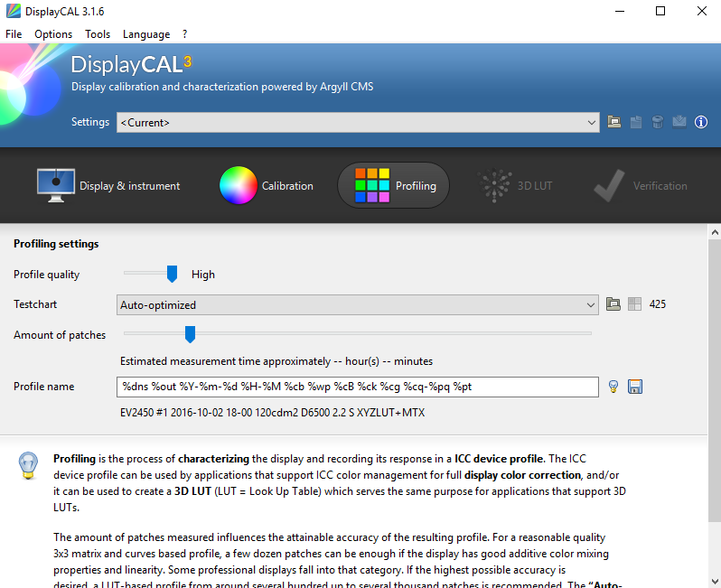Viewport: 721px width, 588px height.
Task: Click profile name lightbulb hint icon
Action: coord(613,387)
